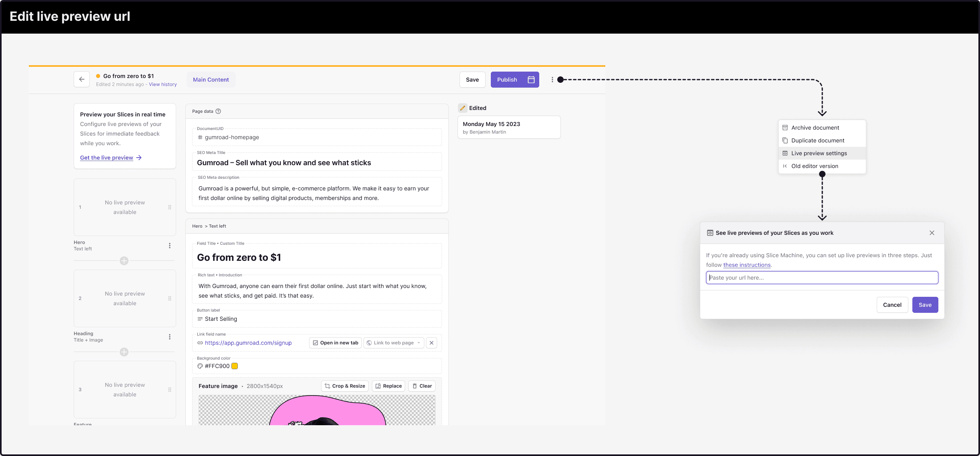
Task: Open the publish schedule calendar icon
Action: [x=531, y=80]
